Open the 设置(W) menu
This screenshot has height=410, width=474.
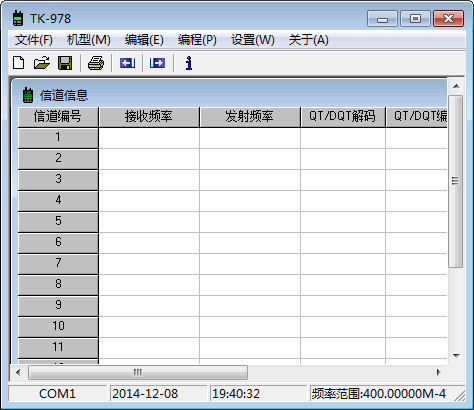(253, 40)
